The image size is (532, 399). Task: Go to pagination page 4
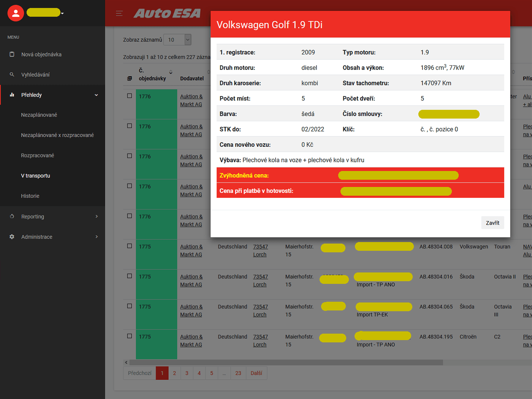[199, 373]
